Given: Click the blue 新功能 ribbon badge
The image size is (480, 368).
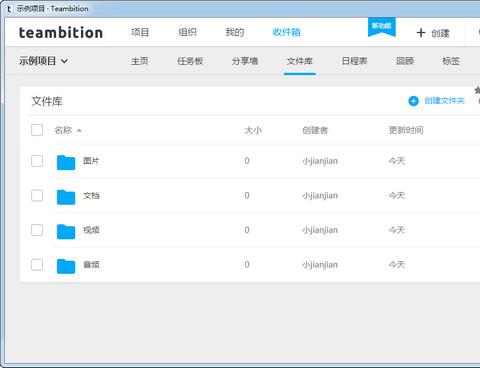Looking at the screenshot, I should pyautogui.click(x=382, y=27).
